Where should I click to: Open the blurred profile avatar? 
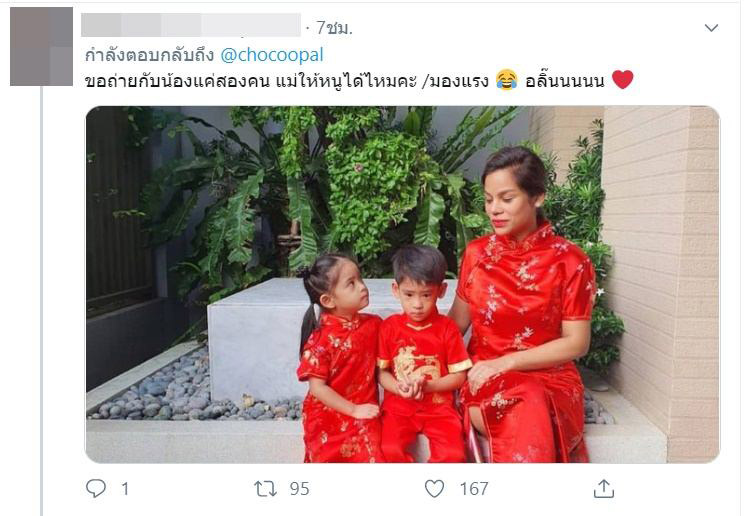tap(41, 47)
